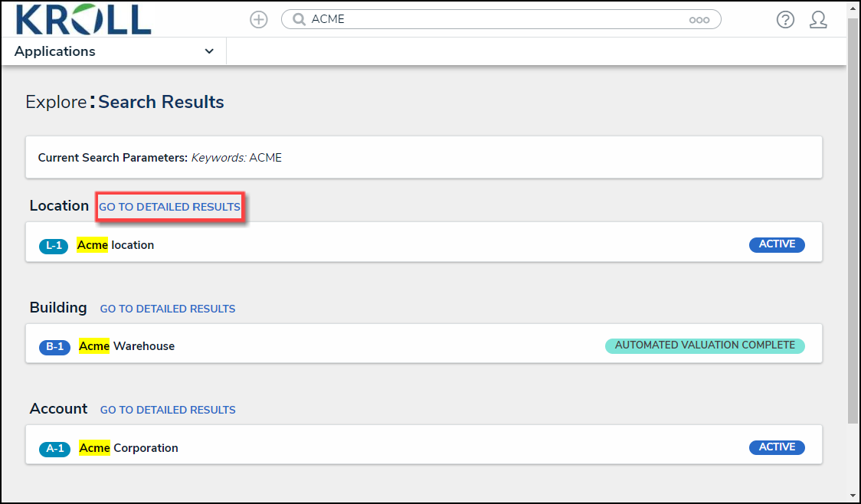Viewport: 861px width, 504px height.
Task: Click the ACME search input field
Action: (501, 19)
